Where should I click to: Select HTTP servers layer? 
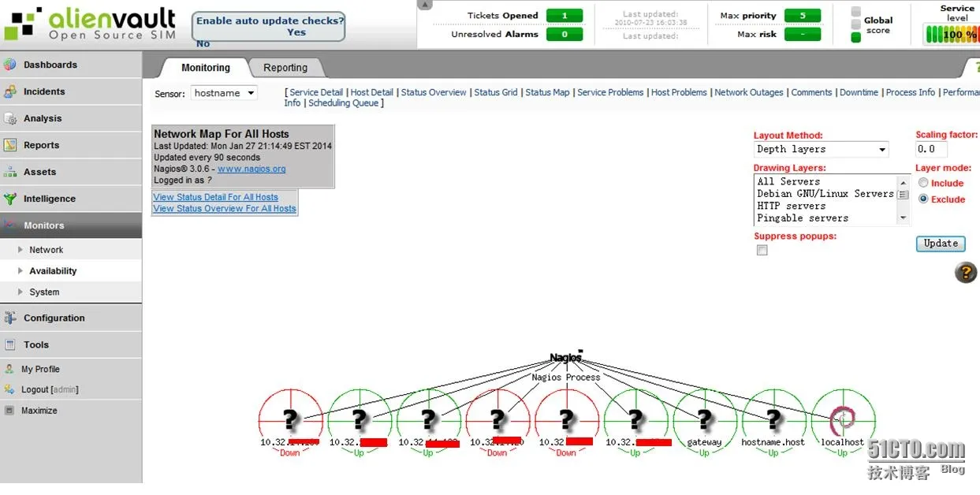(x=792, y=206)
